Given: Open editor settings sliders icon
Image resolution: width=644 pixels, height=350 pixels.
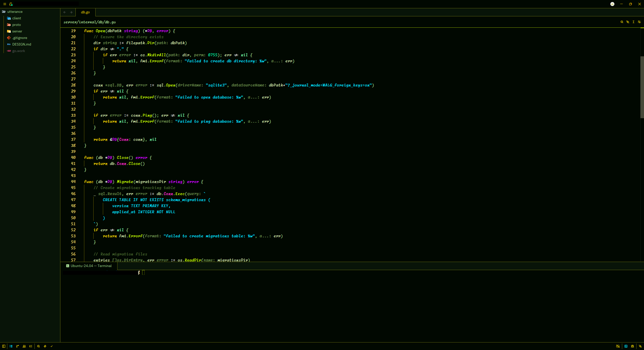Looking at the screenshot, I should point(639,22).
